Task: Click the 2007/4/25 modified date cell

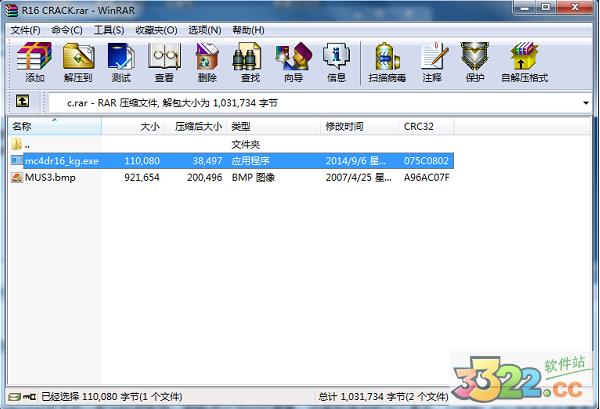Action: pyautogui.click(x=359, y=178)
